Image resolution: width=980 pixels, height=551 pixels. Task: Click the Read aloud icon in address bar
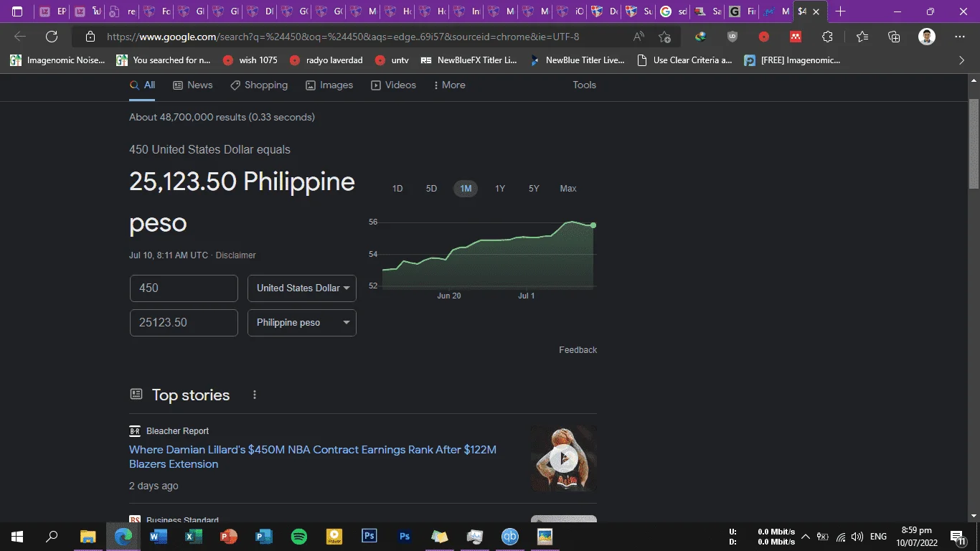[639, 37]
